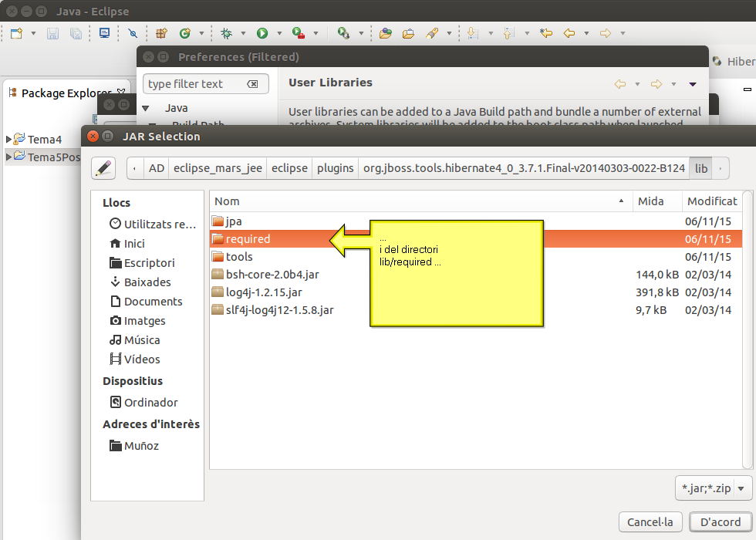Open the Preferences view menu triangle
The height and width of the screenshot is (540, 756).
(x=693, y=84)
